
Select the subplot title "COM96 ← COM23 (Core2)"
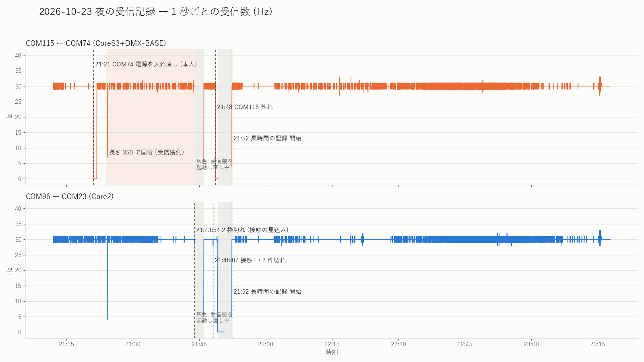point(70,196)
